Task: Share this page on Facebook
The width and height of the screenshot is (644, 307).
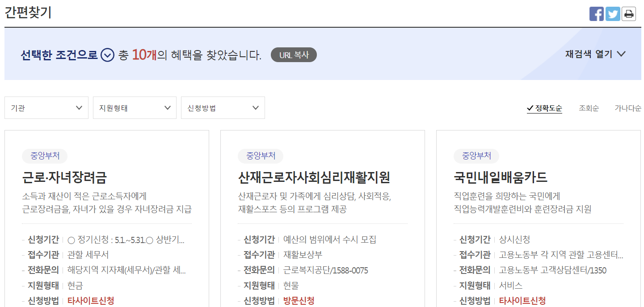Action: pyautogui.click(x=597, y=13)
